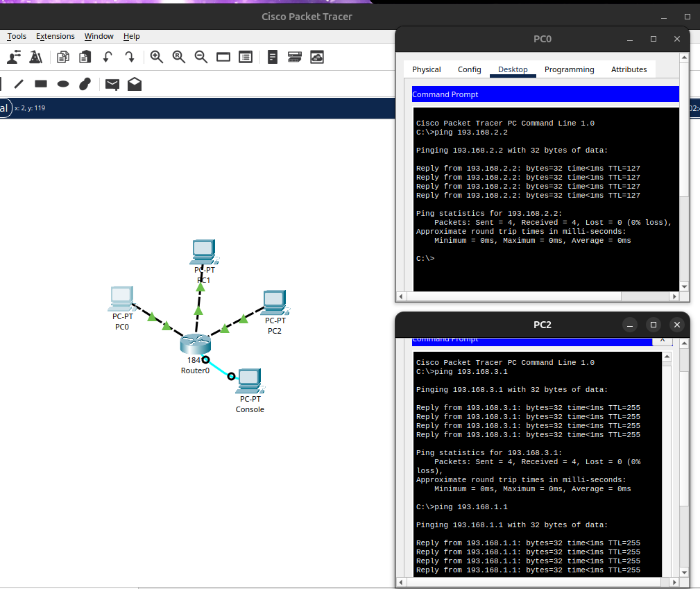Click the stacked network devices icon
Screen dimensions: 700x589
(295, 57)
